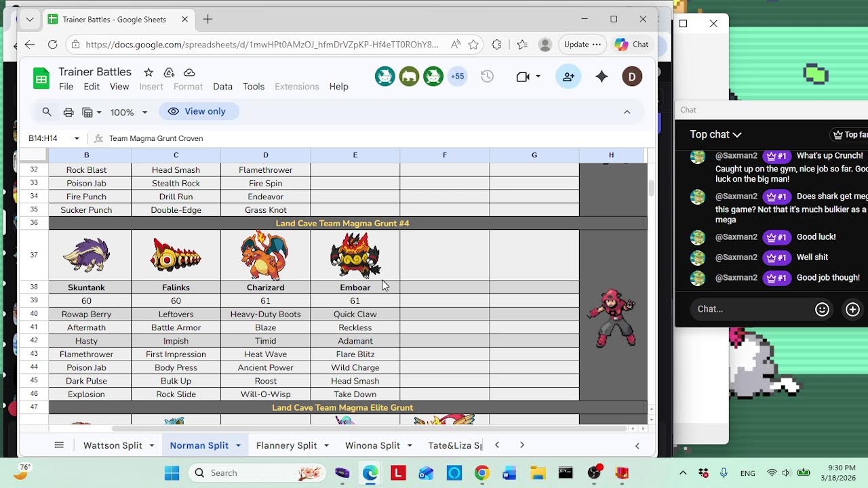Open the D account avatar

632,77
